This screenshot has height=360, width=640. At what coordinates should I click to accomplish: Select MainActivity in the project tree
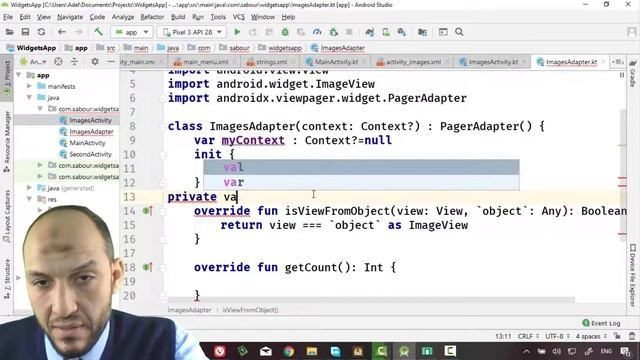click(x=87, y=143)
